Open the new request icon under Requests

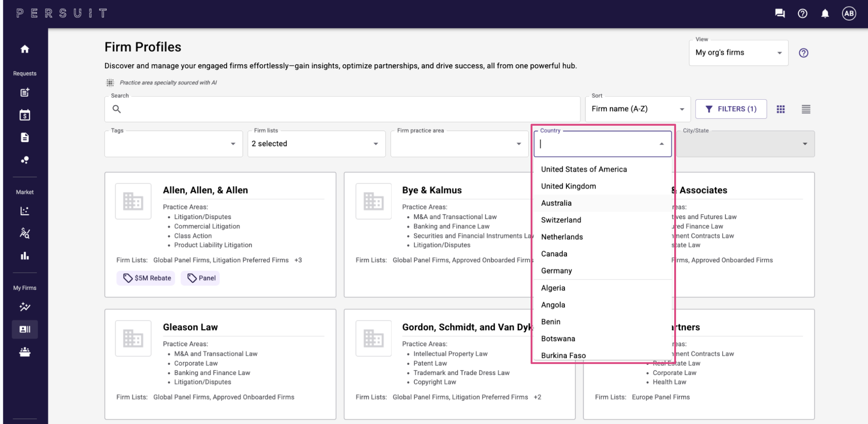pyautogui.click(x=25, y=92)
